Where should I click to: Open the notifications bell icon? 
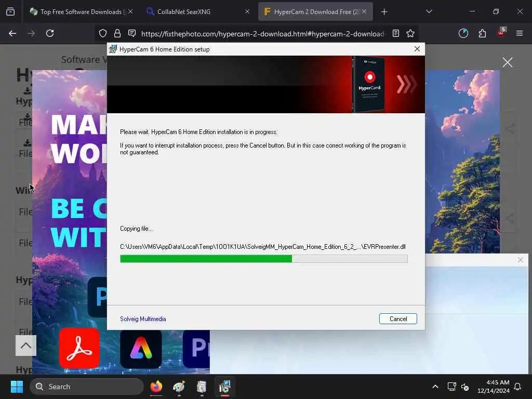pos(518,387)
